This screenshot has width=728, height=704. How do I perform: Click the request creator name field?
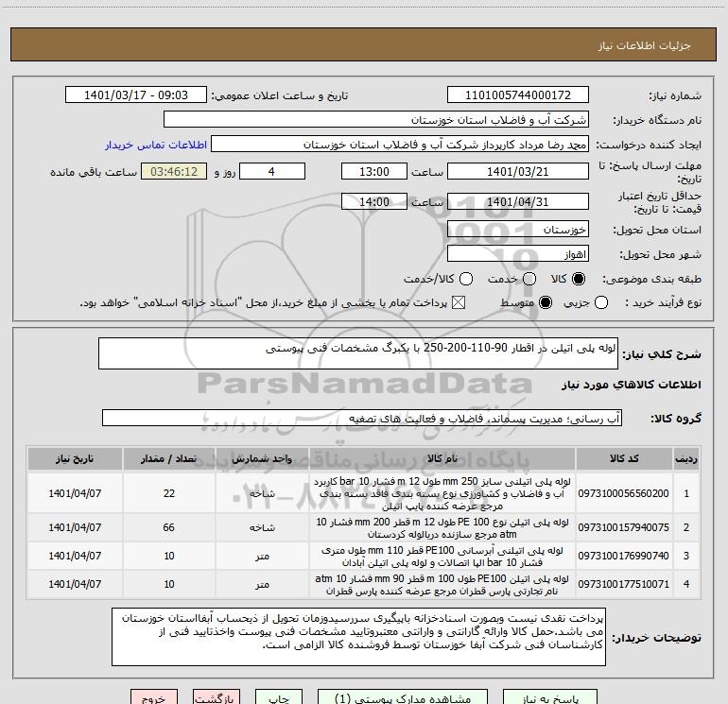400,145
